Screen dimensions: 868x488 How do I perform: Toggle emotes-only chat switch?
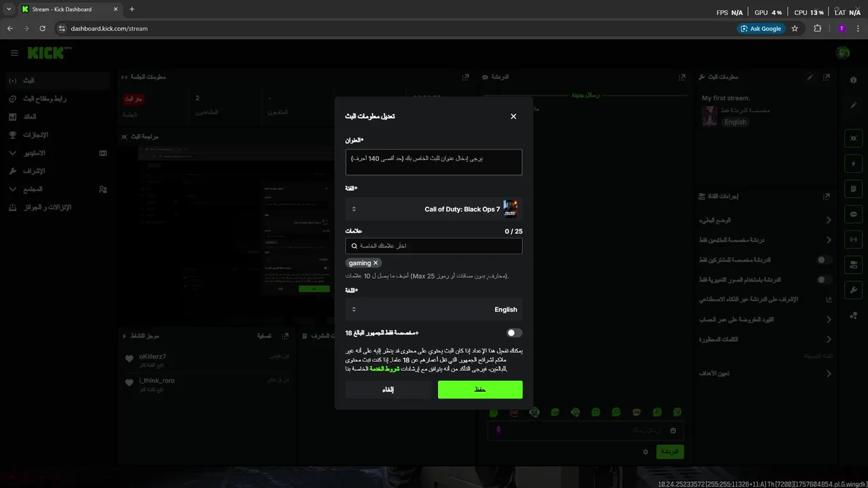click(824, 279)
